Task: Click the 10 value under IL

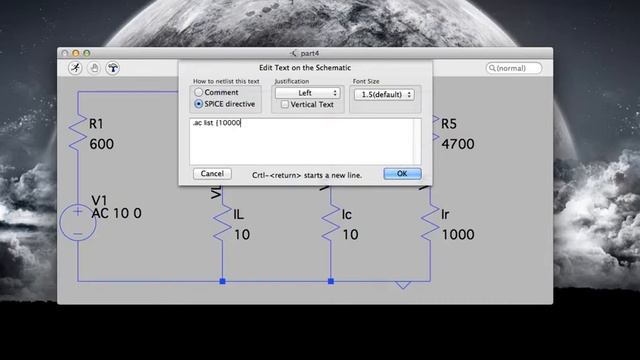Action: tap(242, 235)
